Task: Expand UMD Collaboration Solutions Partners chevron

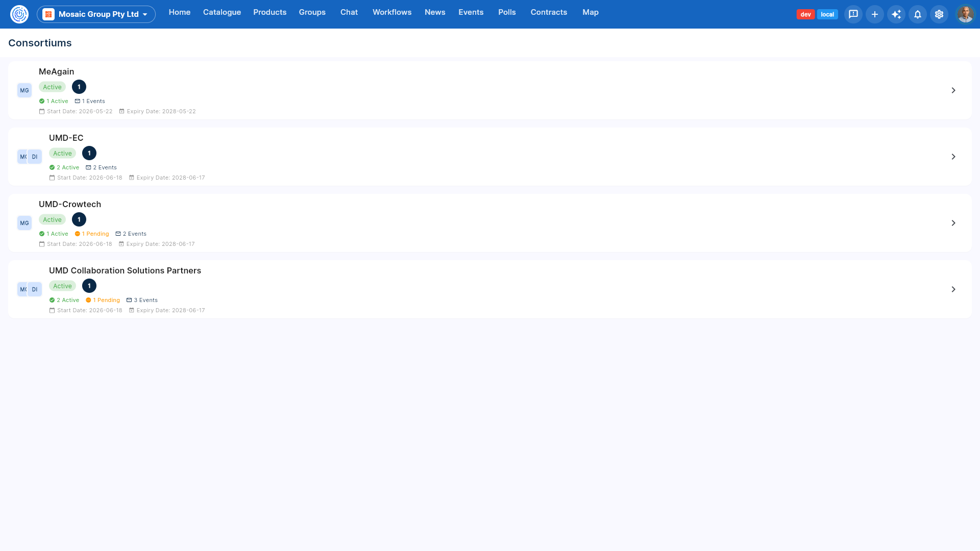Action: [953, 289]
